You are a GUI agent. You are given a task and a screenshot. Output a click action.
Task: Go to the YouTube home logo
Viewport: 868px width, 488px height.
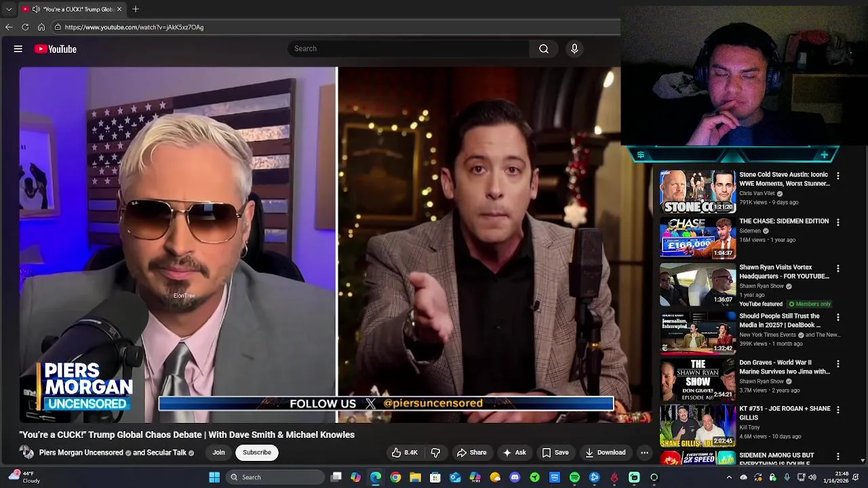click(55, 49)
